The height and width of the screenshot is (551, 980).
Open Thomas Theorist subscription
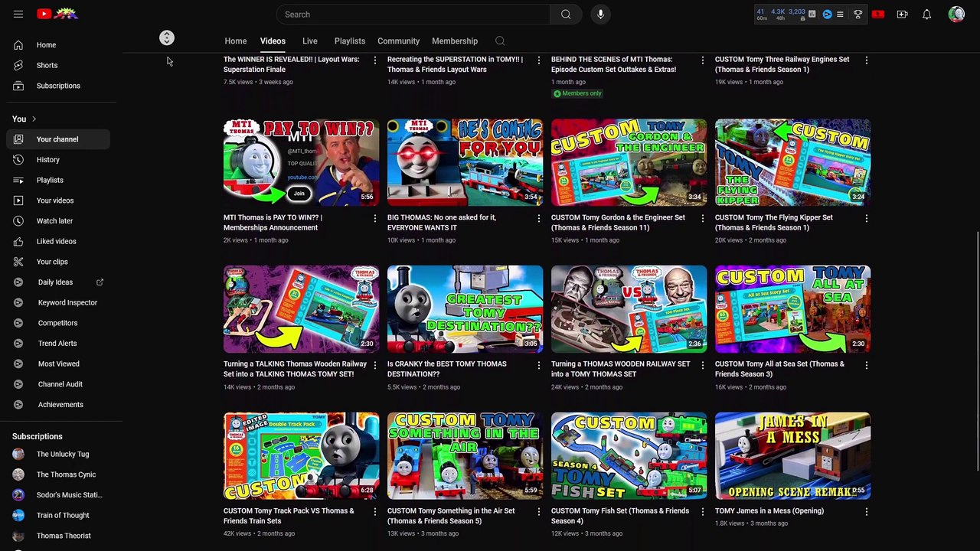click(x=58, y=536)
